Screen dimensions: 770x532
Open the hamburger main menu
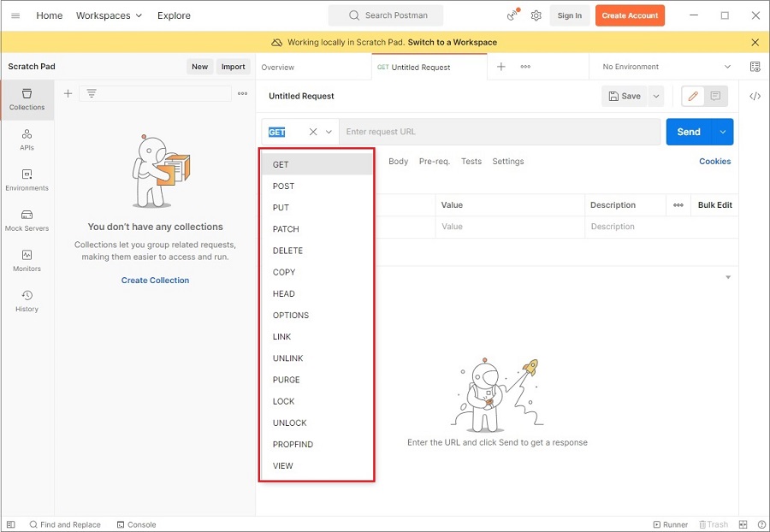click(x=15, y=15)
